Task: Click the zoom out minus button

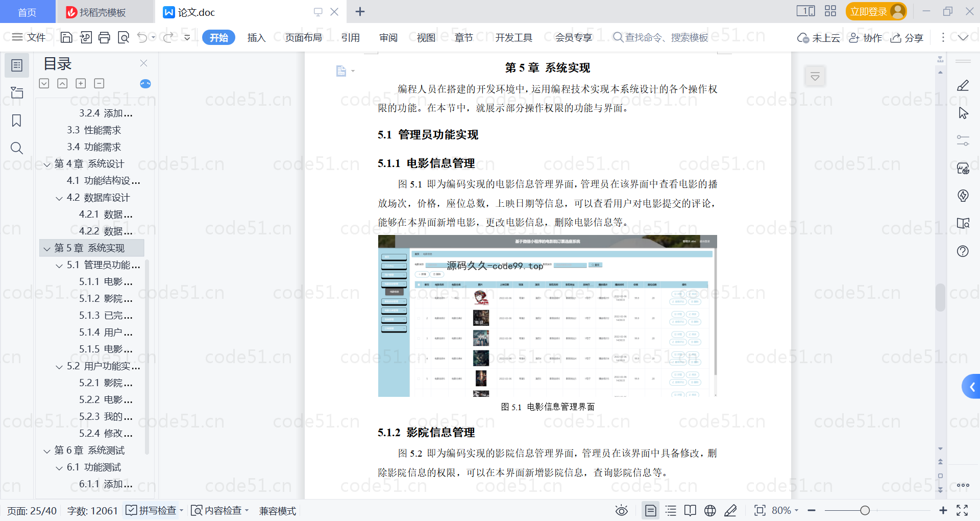Action: click(812, 510)
